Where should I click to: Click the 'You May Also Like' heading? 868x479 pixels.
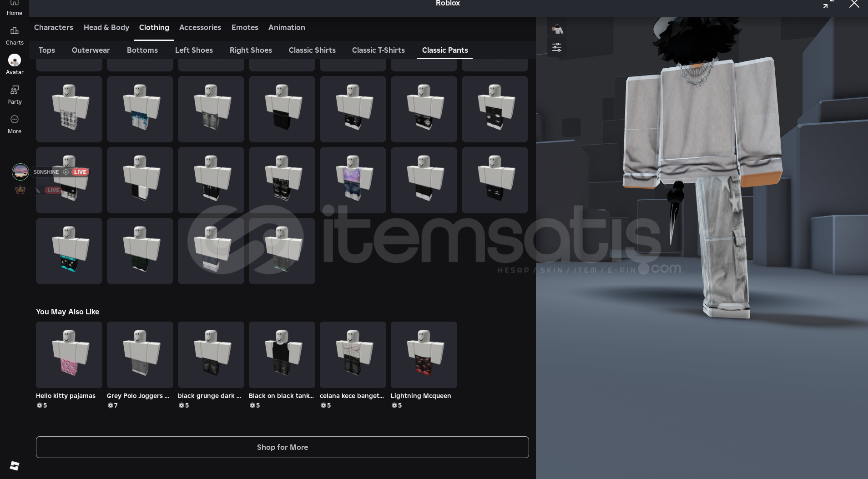coord(67,312)
